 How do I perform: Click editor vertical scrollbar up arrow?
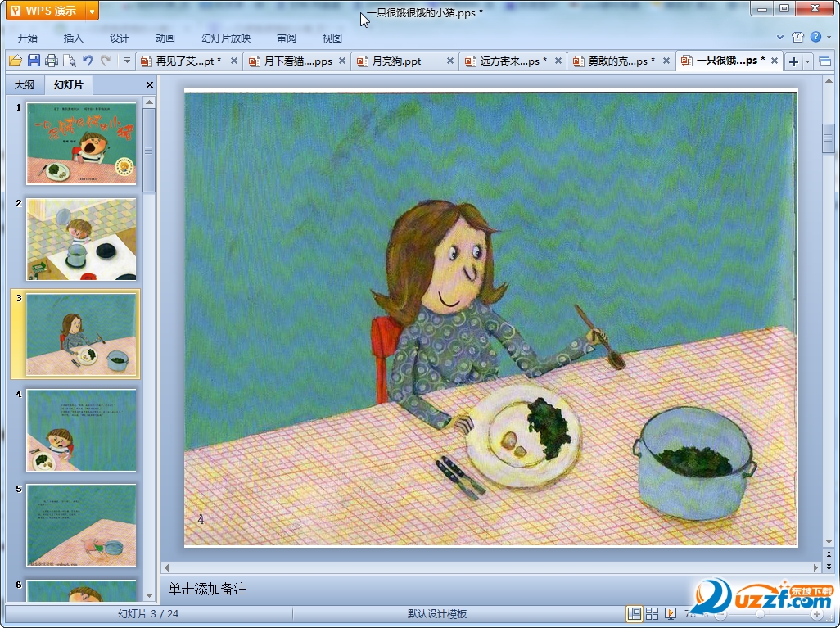pyautogui.click(x=829, y=81)
